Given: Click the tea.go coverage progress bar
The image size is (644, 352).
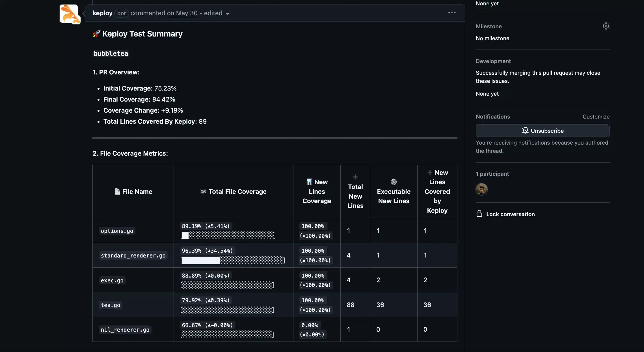Looking at the screenshot, I should [227, 310].
